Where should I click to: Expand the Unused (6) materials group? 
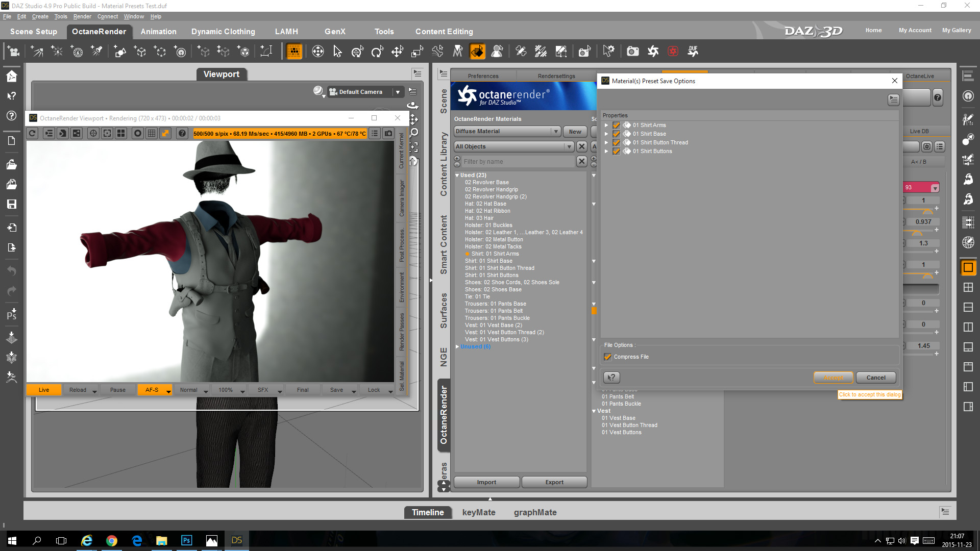click(457, 347)
